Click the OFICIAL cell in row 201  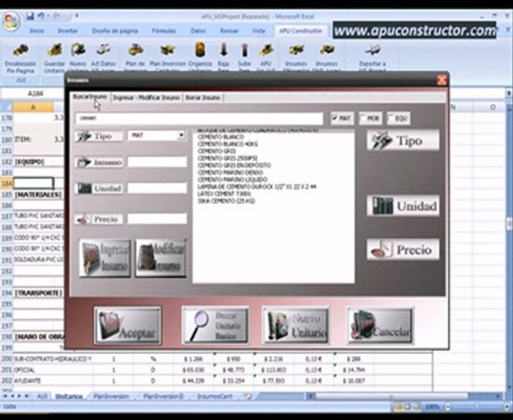[53, 370]
